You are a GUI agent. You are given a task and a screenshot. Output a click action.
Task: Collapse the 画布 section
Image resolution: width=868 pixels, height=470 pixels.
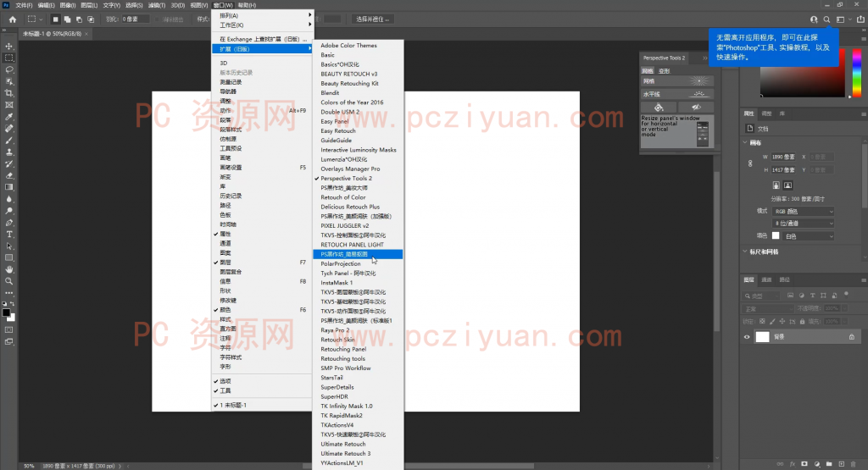coord(745,142)
